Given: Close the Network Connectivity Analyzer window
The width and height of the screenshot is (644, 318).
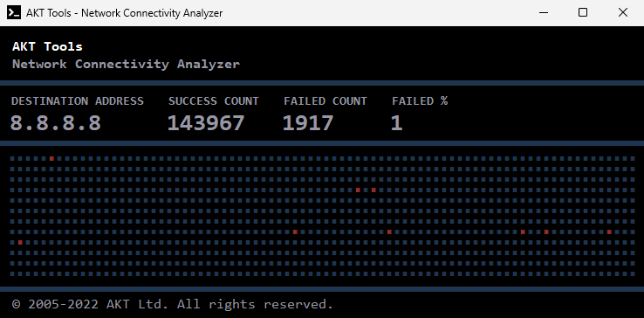Looking at the screenshot, I should [623, 13].
